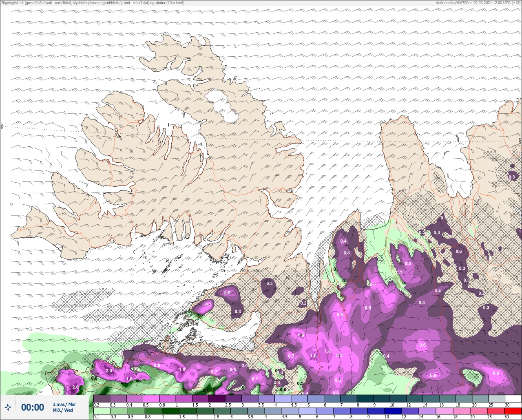Click the '3.mar./ Mar' date label
The height and width of the screenshot is (420, 522).
(64, 404)
